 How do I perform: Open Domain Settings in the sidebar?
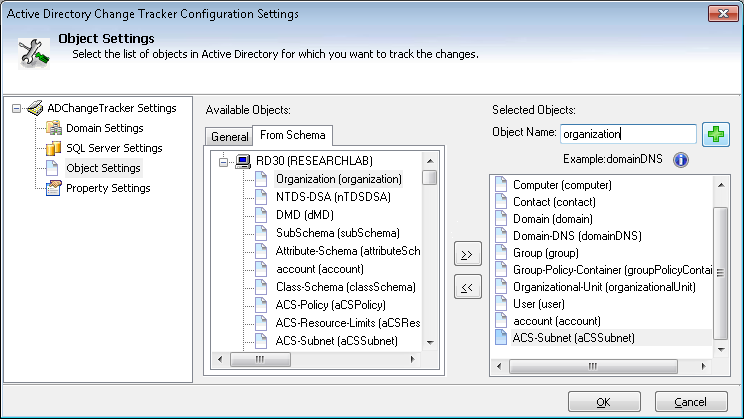click(104, 128)
